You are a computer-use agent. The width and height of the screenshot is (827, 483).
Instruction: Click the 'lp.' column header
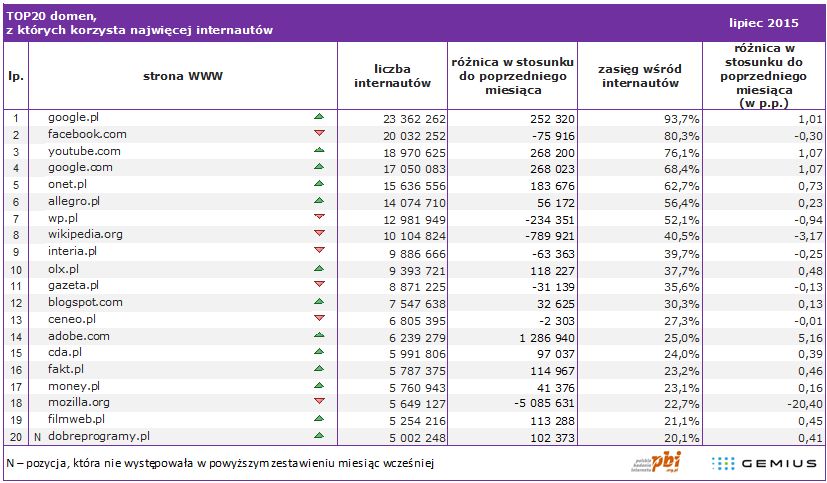tap(15, 76)
